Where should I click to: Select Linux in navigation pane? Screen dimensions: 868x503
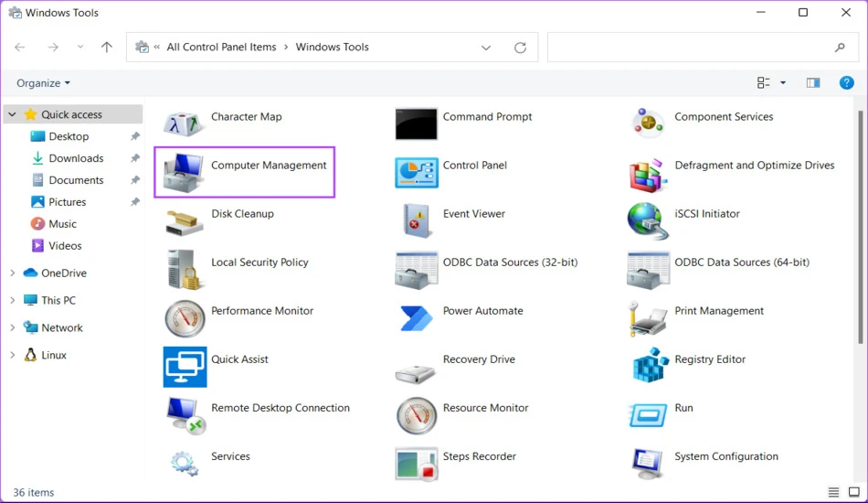54,355
